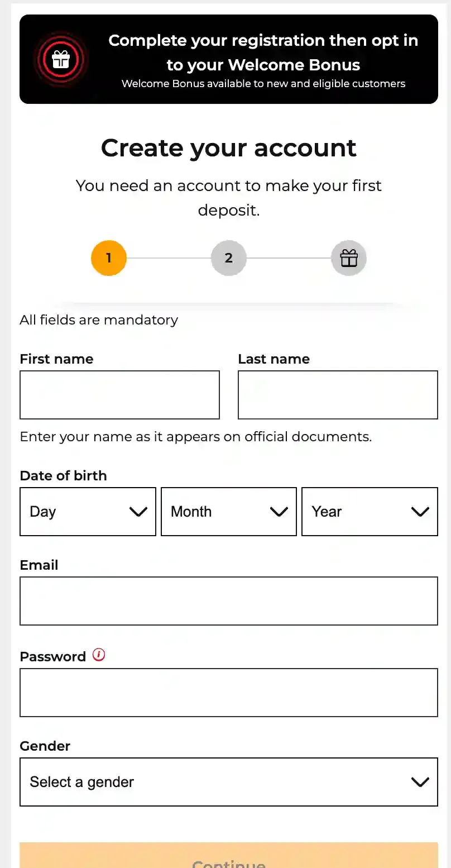451x868 pixels.
Task: Click the gift icon in the black banner
Action: [60, 59]
